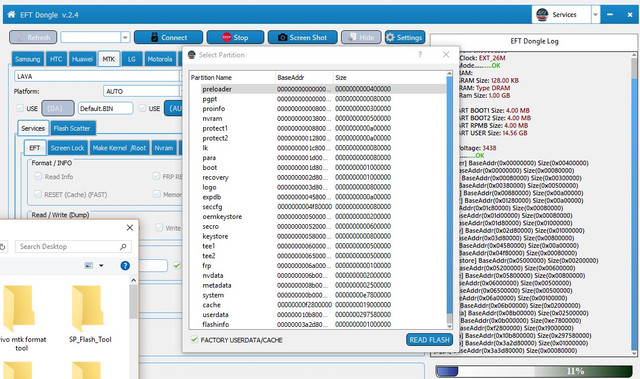This screenshot has width=640, height=379.
Task: Open the port selection combo box
Action: pyautogui.click(x=95, y=38)
